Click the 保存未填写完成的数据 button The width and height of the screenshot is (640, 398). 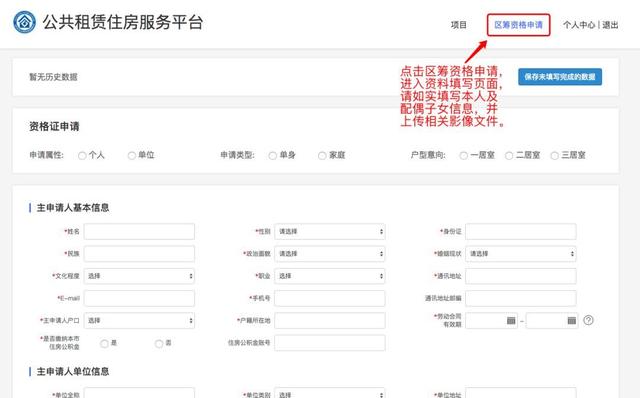[560, 77]
